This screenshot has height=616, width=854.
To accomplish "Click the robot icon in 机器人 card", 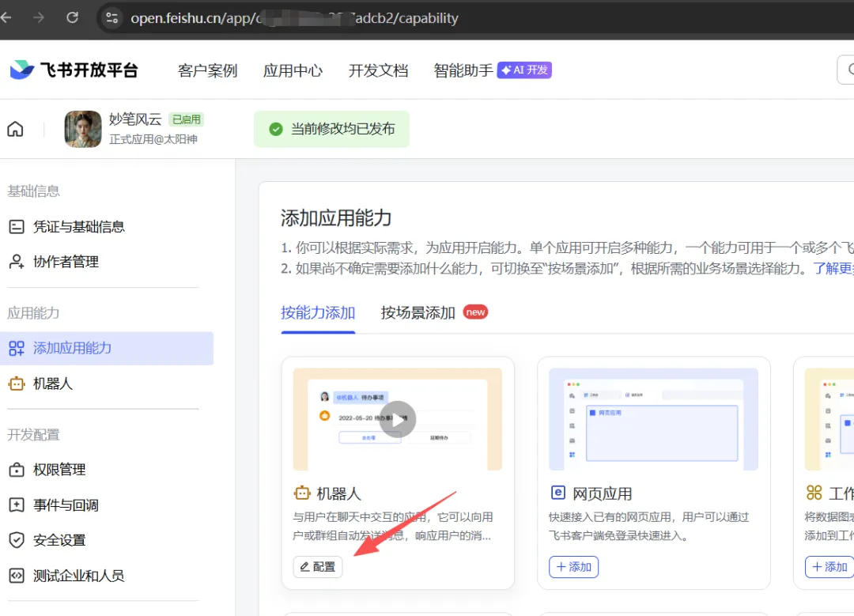I will pyautogui.click(x=302, y=493).
